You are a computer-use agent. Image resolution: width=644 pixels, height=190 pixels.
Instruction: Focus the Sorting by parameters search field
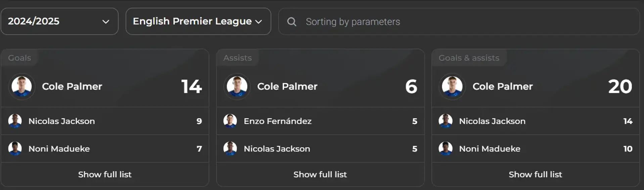pyautogui.click(x=459, y=21)
